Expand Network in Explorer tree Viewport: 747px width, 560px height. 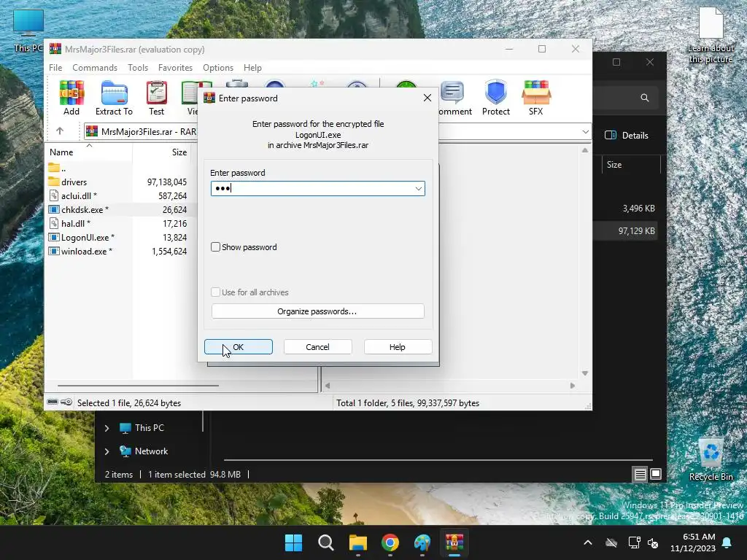point(107,451)
